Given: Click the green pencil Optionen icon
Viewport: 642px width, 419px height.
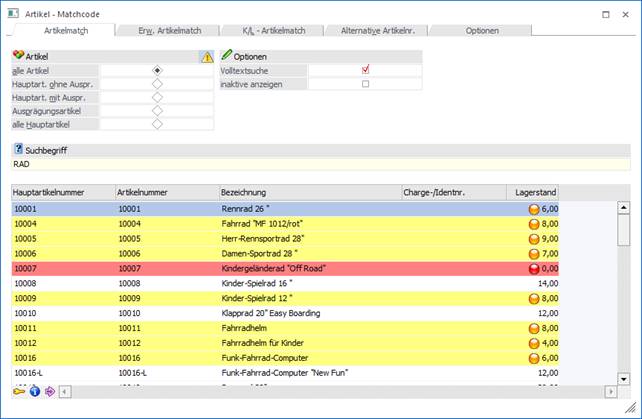Looking at the screenshot, I should click(x=226, y=56).
